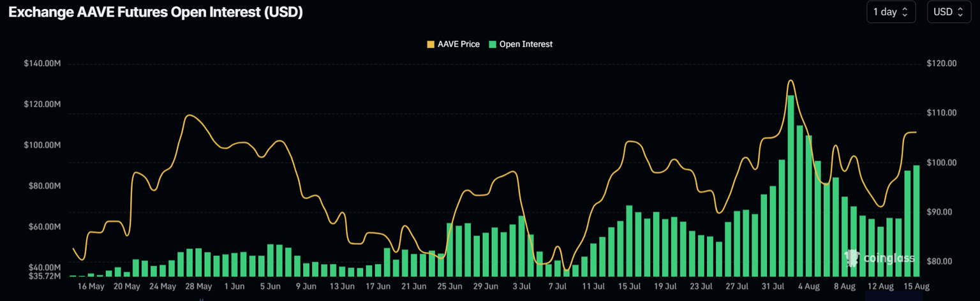Click the $140.00M left axis label
This screenshot has width=980, height=301.
click(x=42, y=64)
